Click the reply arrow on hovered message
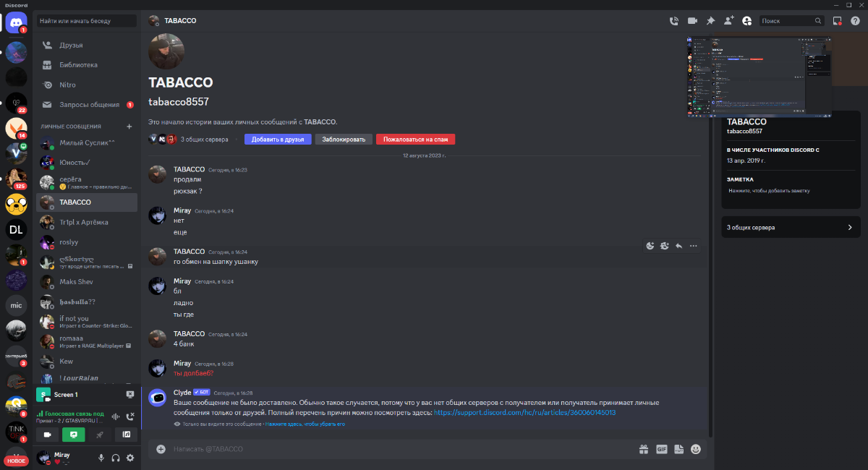Screen dimensions: 868x470 pyautogui.click(x=679, y=246)
